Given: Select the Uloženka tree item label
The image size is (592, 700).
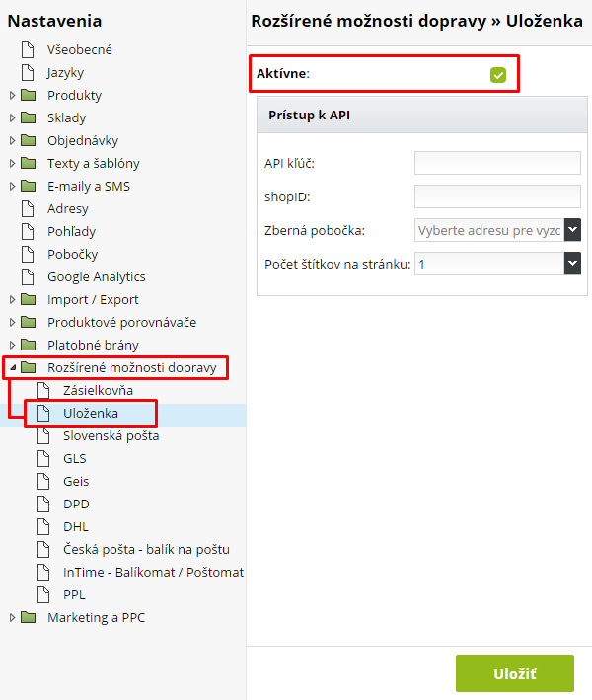Looking at the screenshot, I should click(x=91, y=413).
